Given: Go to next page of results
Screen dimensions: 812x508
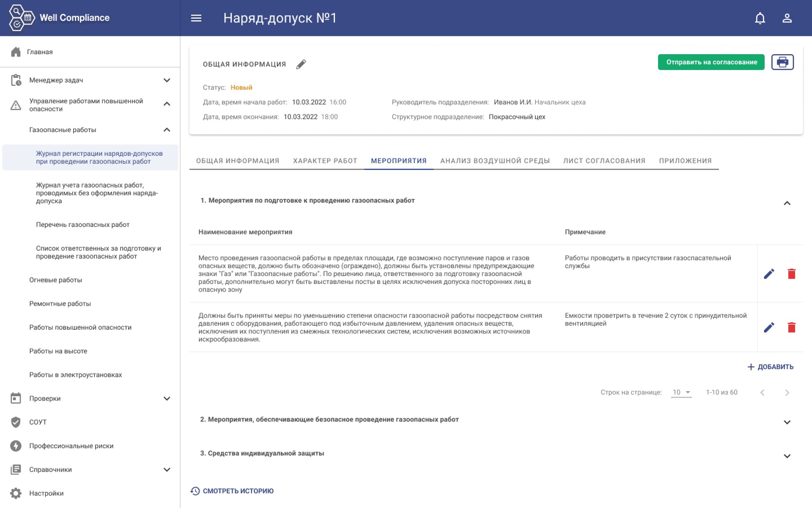Looking at the screenshot, I should pos(787,392).
